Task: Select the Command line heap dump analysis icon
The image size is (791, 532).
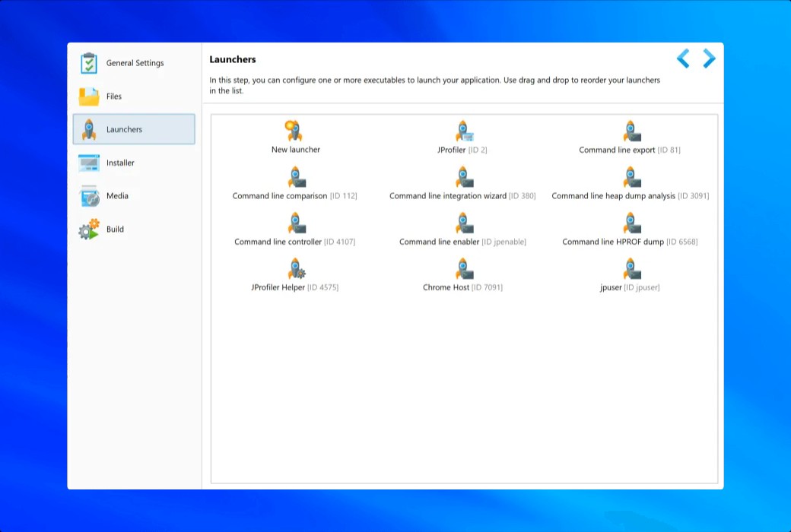Action: (631, 177)
